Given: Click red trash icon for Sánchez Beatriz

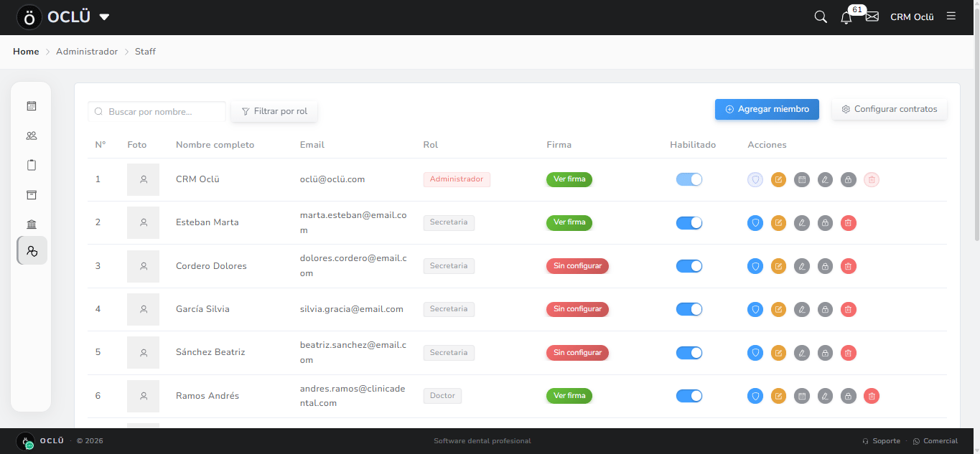Looking at the screenshot, I should pos(849,353).
